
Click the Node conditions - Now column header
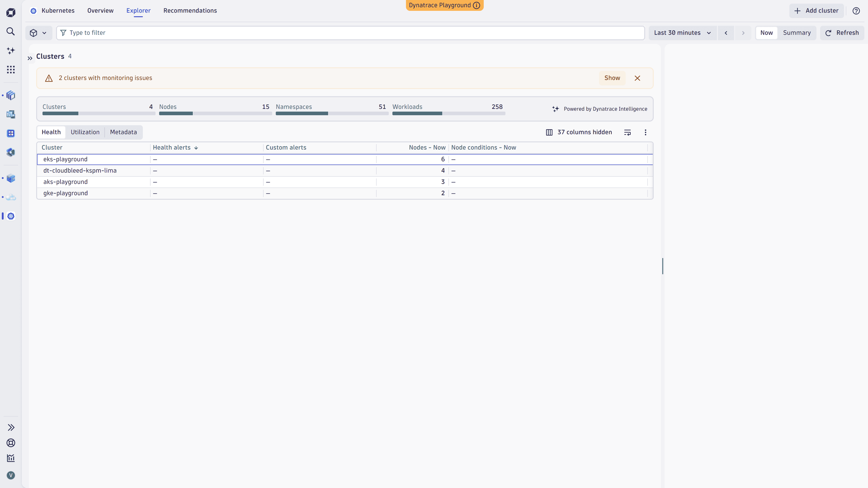[x=484, y=148]
